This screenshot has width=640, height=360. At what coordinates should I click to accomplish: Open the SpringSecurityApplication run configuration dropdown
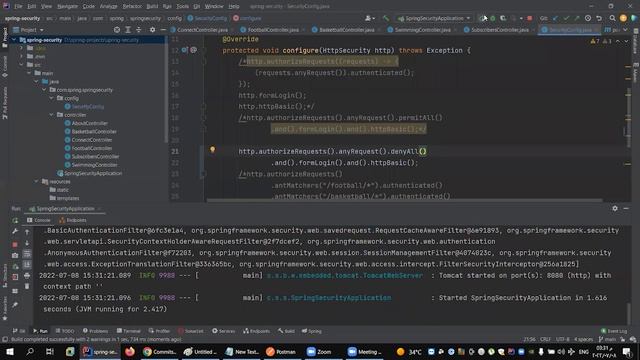coord(434,18)
